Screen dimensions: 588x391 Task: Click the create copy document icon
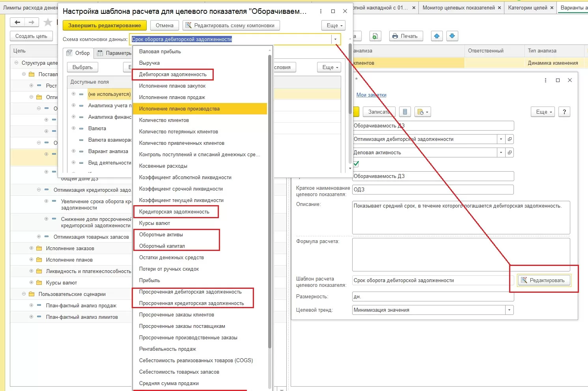pos(375,36)
